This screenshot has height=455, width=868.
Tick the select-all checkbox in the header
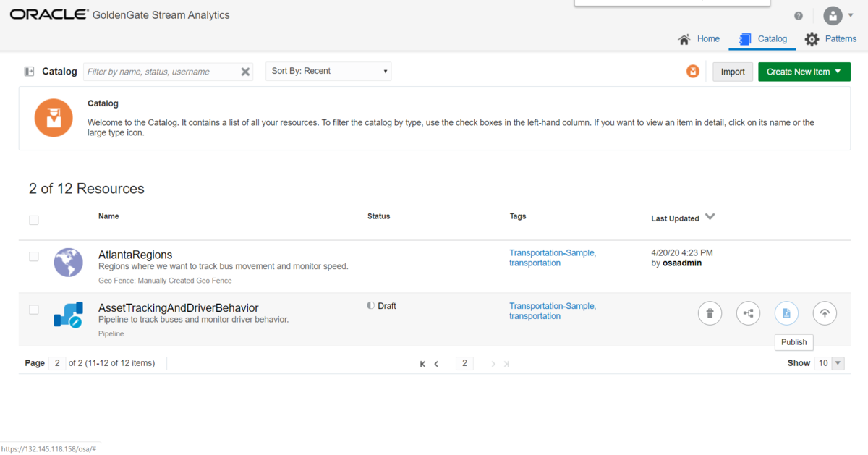pos(34,220)
